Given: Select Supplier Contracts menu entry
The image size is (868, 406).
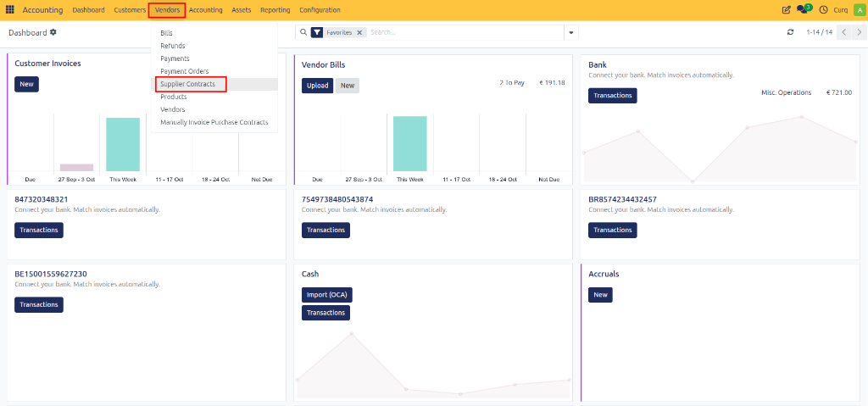Looking at the screenshot, I should tap(214, 84).
